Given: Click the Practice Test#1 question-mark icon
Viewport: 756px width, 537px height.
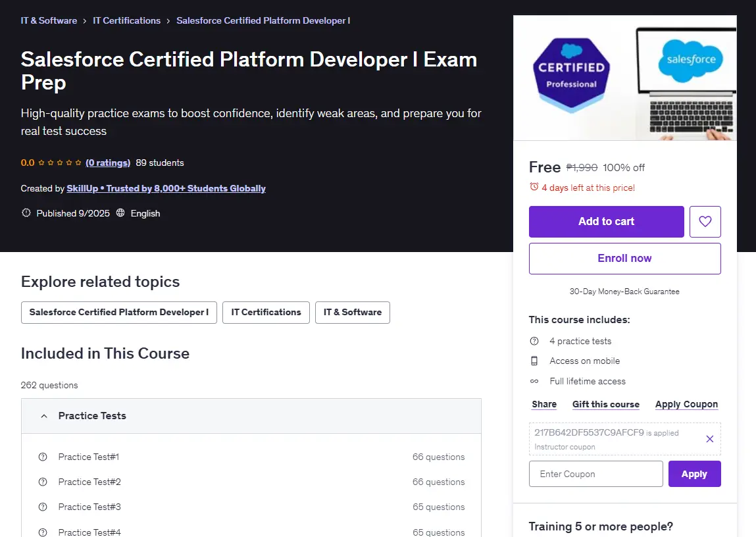Looking at the screenshot, I should point(43,457).
